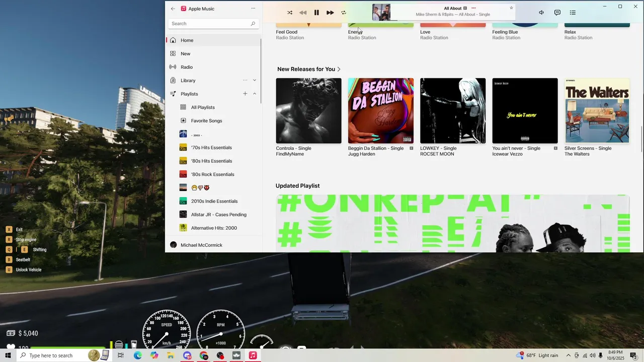644x362 pixels.
Task: Open Playlists in the sidebar
Action: tap(213, 94)
